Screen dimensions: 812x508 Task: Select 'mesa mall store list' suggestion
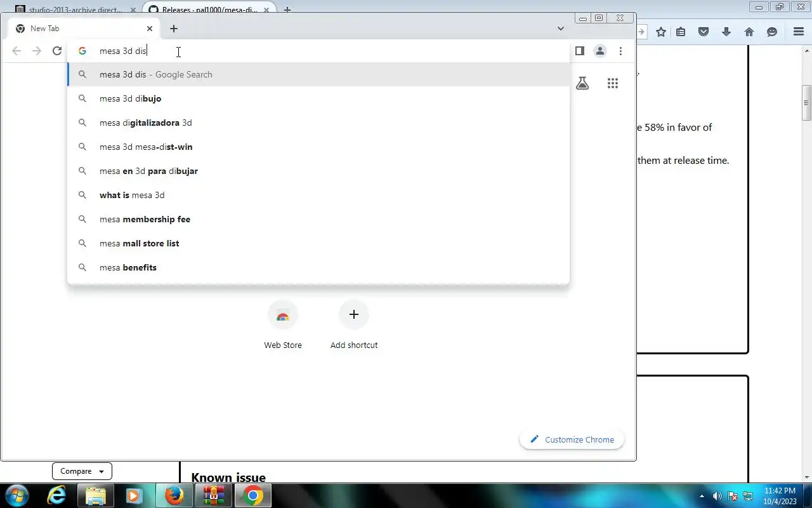click(318, 243)
